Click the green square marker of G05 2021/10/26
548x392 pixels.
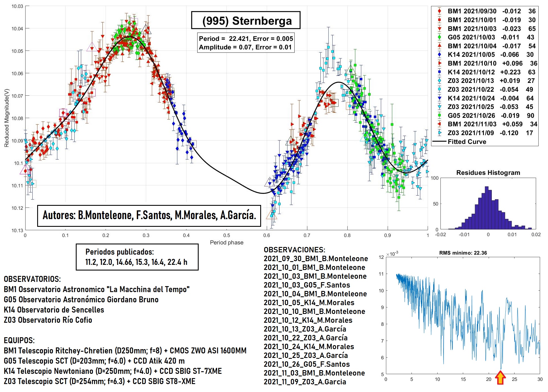439,116
